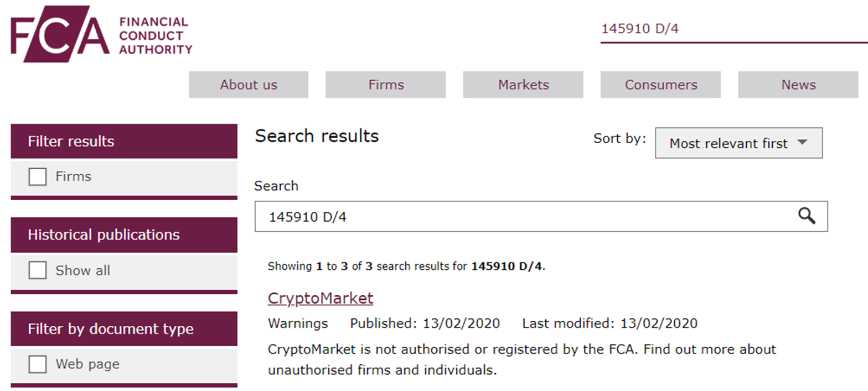This screenshot has height=391, width=868.
Task: Enable Show all historical publications checkbox
Action: [x=38, y=270]
